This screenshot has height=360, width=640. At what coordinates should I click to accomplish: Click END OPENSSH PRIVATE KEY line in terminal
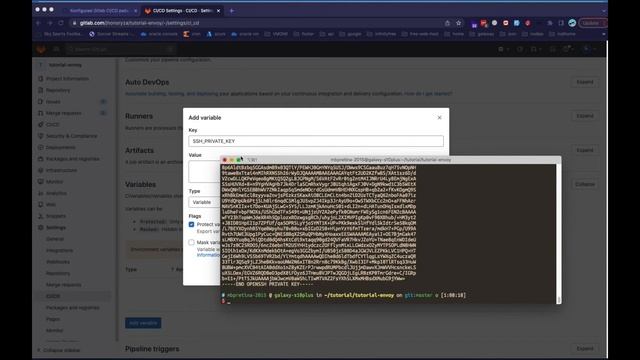click(x=268, y=284)
